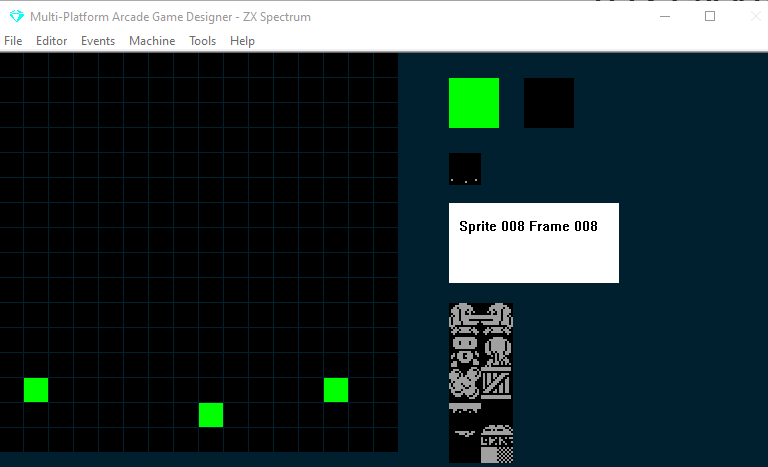Pick the masked face sprite in the sheet
Viewport: 768px width, 467px height.
(x=464, y=351)
